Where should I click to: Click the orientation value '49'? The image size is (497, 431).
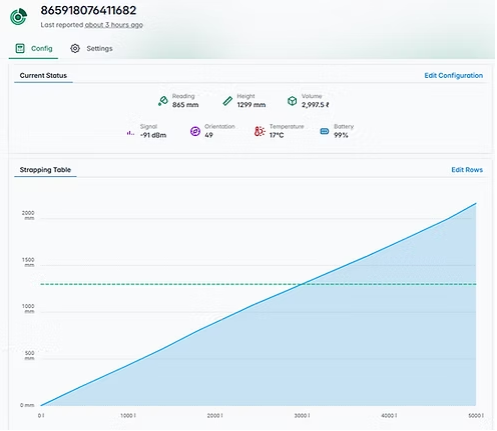(209, 135)
